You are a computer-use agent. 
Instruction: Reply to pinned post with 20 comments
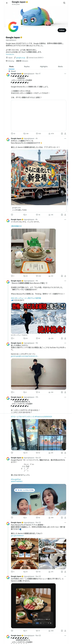pos(13,134)
